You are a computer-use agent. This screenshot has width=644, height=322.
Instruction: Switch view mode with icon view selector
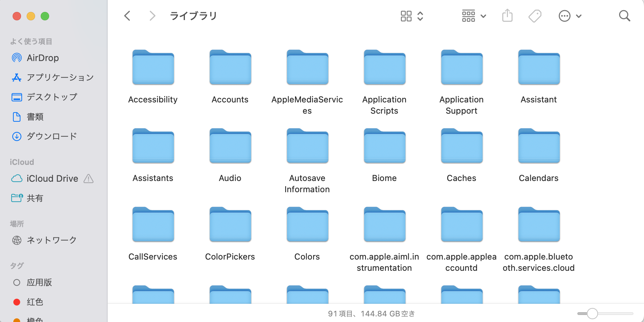412,16
